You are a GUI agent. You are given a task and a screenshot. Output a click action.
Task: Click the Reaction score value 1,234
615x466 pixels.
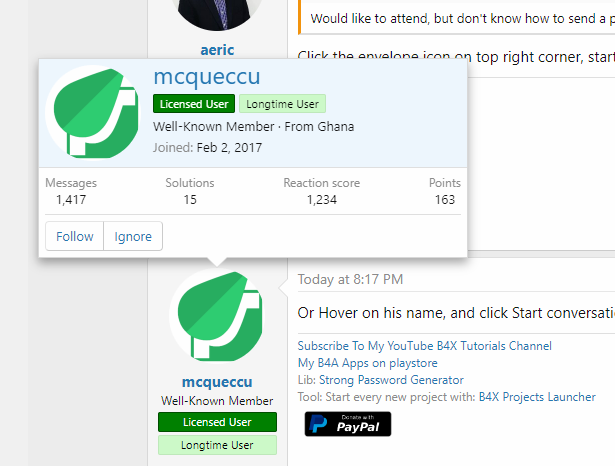322,200
